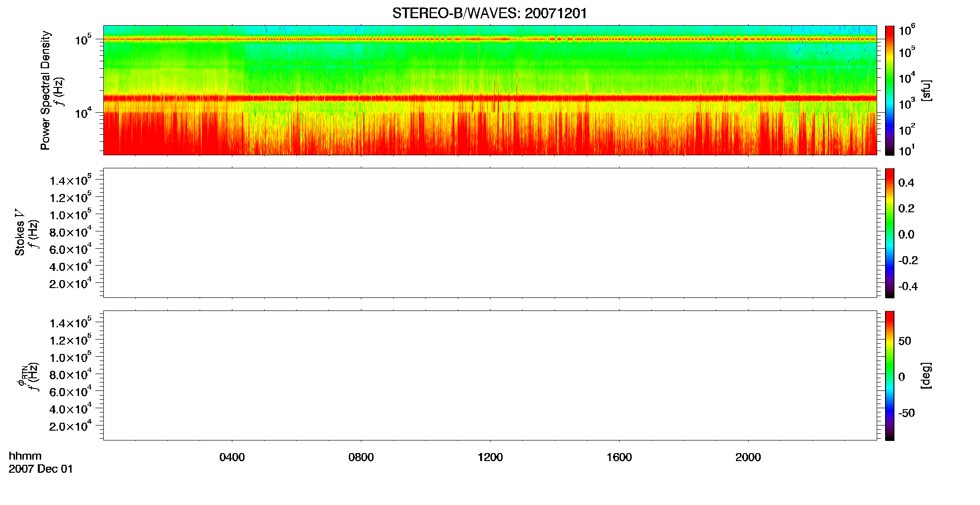The image size is (980, 505).
Task: Click the 1.4×10^5 tick in Stokes panel
Action: (71, 180)
